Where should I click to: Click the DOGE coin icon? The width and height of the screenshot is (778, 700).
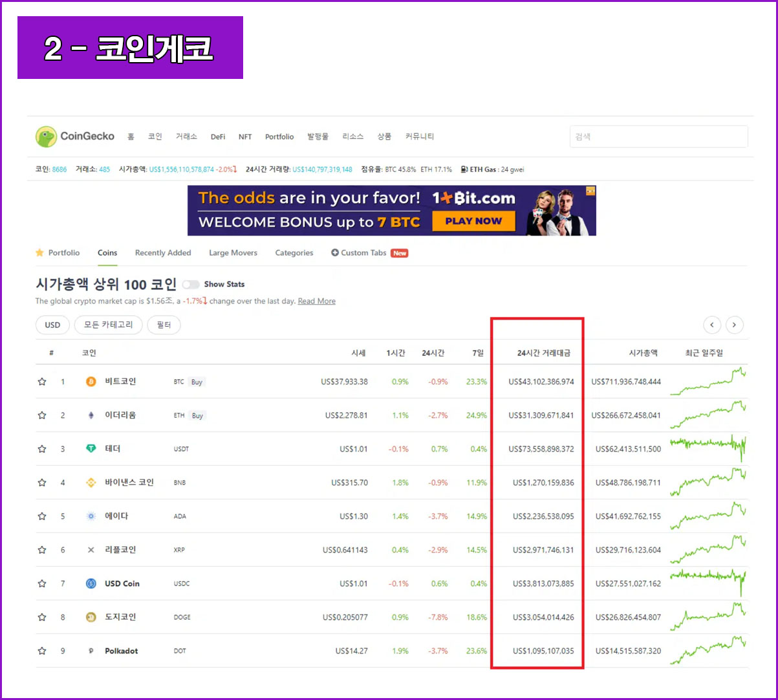pos(91,617)
